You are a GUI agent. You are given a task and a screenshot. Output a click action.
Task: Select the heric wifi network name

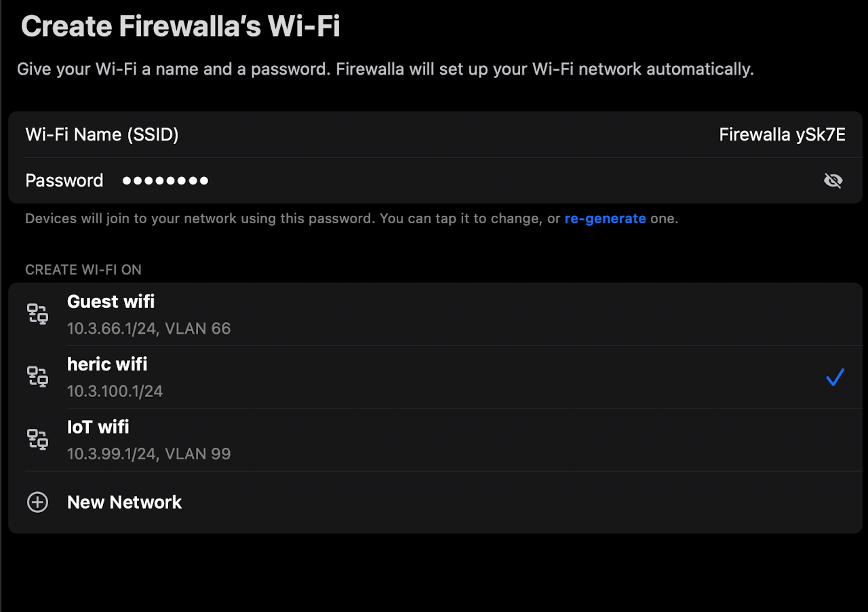pyautogui.click(x=107, y=364)
